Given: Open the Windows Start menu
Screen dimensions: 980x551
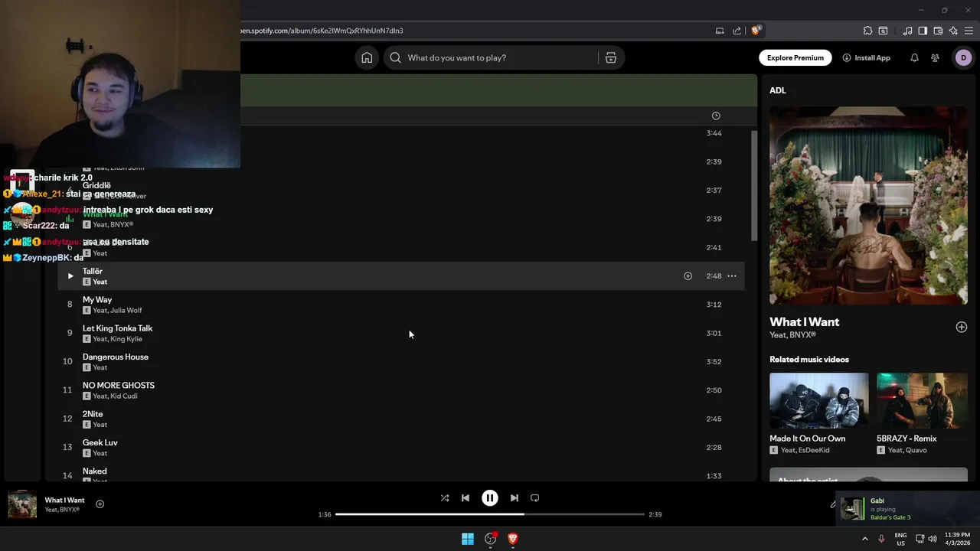Looking at the screenshot, I should point(467,539).
